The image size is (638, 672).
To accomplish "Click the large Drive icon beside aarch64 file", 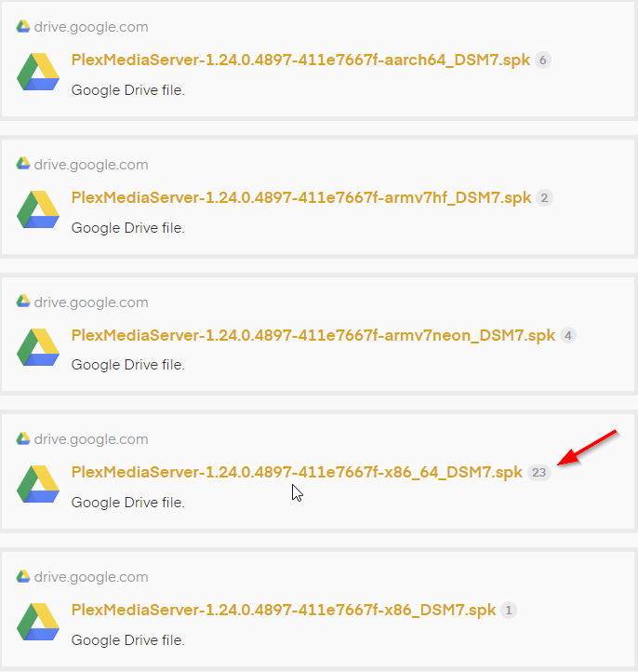I will coord(38,72).
